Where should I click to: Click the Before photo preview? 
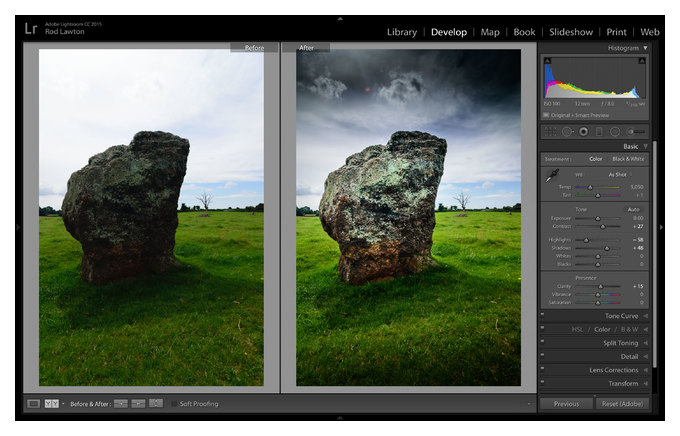(151, 217)
